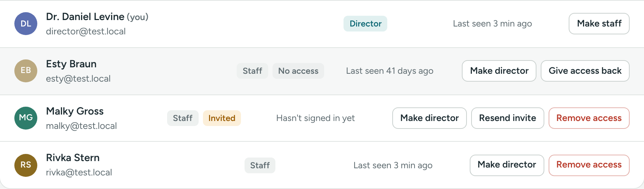
Task: Click the name Malky Gross
Action: (x=75, y=111)
